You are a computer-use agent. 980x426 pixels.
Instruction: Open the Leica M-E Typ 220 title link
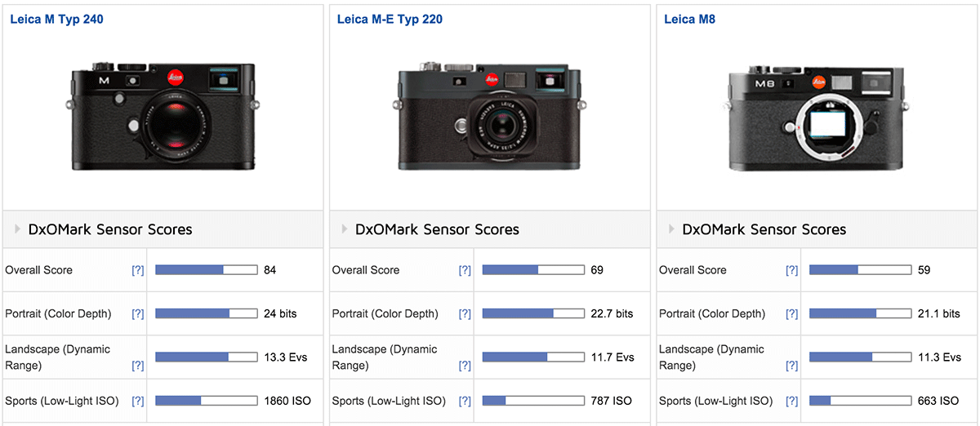pyautogui.click(x=390, y=19)
